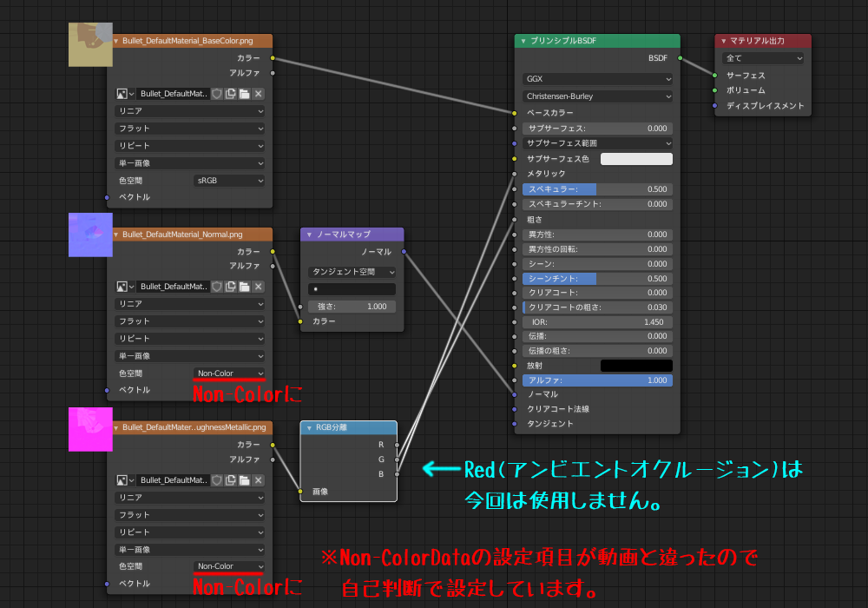Toggle fake user shield on the RoughnessMetallic node
The width and height of the screenshot is (868, 608).
coord(217,480)
